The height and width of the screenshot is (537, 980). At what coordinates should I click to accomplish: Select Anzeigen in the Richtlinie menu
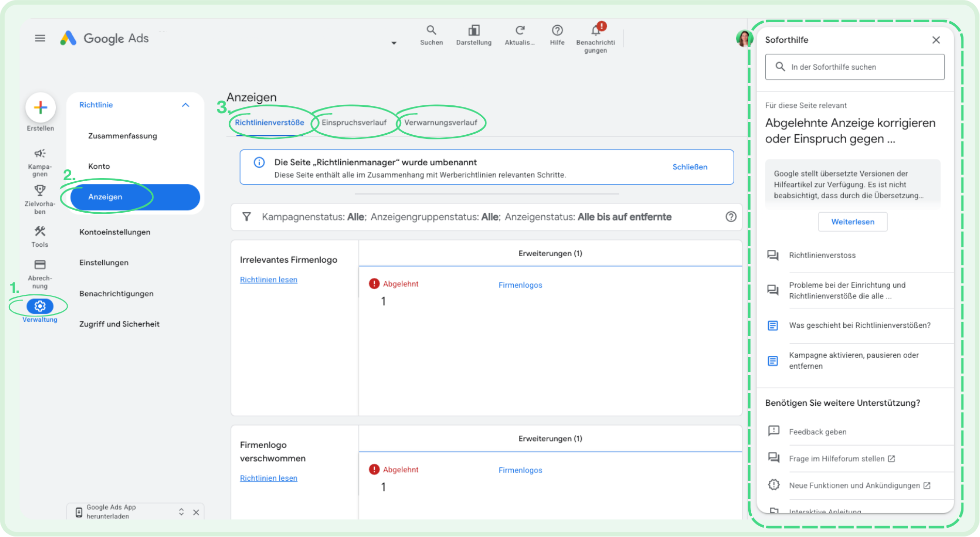click(x=135, y=197)
